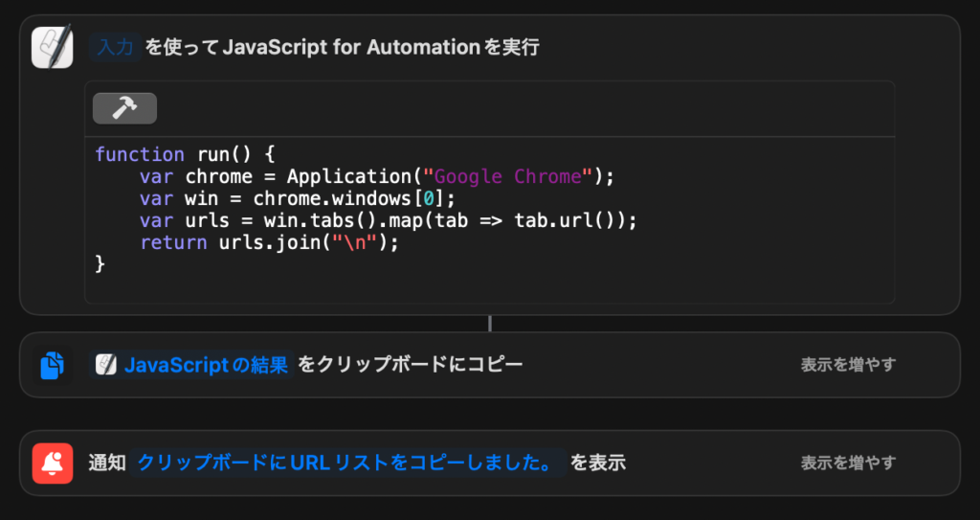Click the blue copy-to-clipboard action icon
The height and width of the screenshot is (520, 980).
point(52,365)
